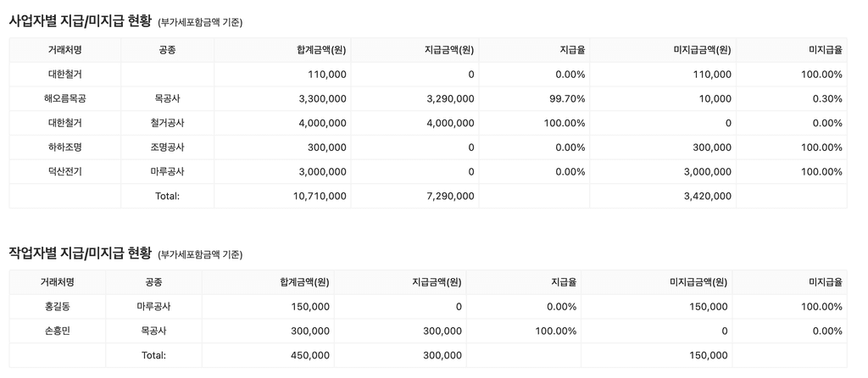Click the 작업자별 지급/미지급 현황 heading

coord(81,253)
